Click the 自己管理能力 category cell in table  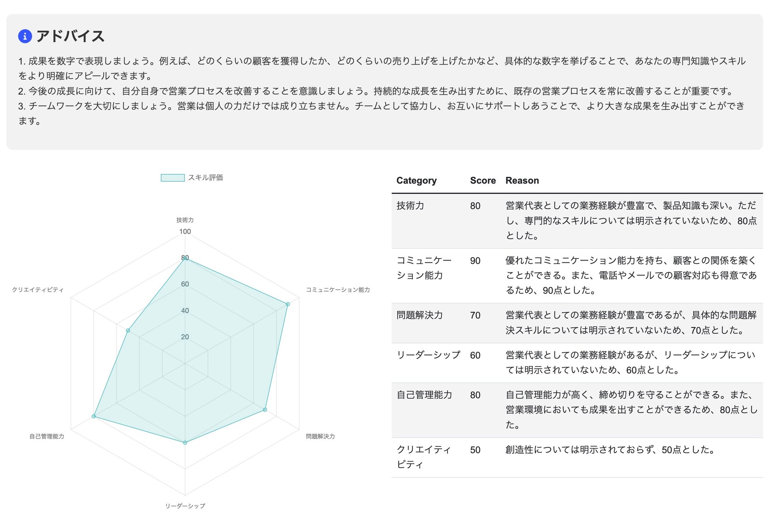[424, 395]
